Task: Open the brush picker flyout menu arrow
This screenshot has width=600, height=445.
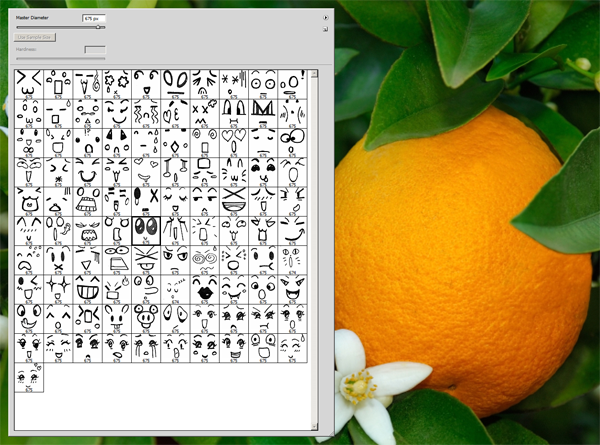Action: [326, 18]
